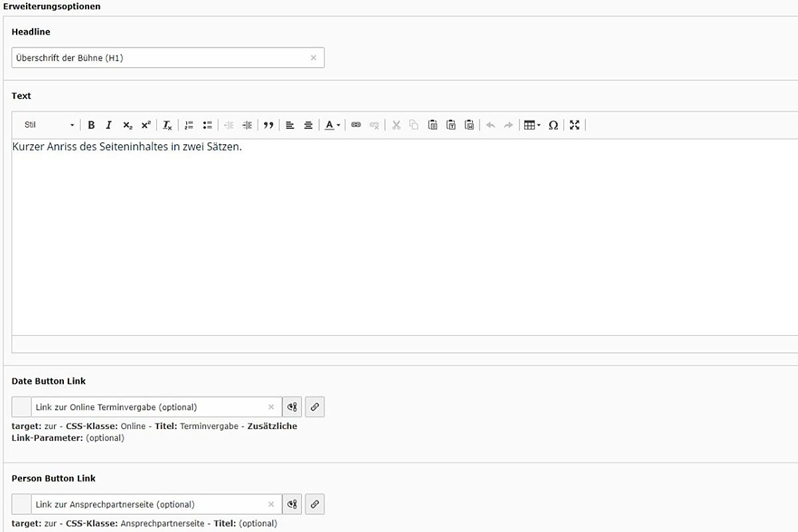Viewport: 798px width, 532px height.
Task: Open link browser for Date Button Link
Action: [x=315, y=407]
